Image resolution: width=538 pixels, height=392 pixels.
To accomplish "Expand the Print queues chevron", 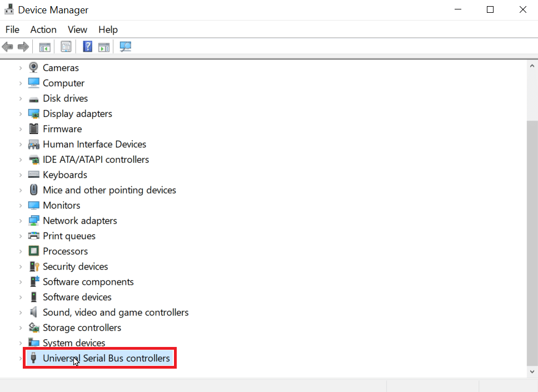I will point(21,236).
